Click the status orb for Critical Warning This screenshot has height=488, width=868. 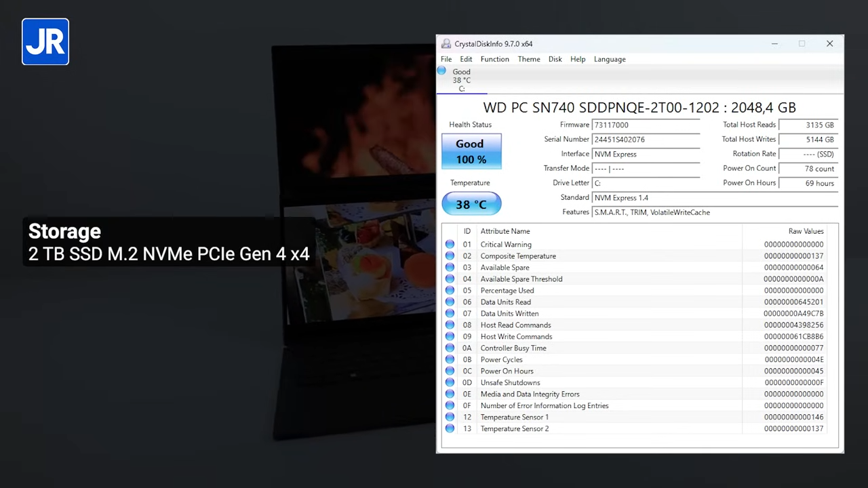coord(450,245)
